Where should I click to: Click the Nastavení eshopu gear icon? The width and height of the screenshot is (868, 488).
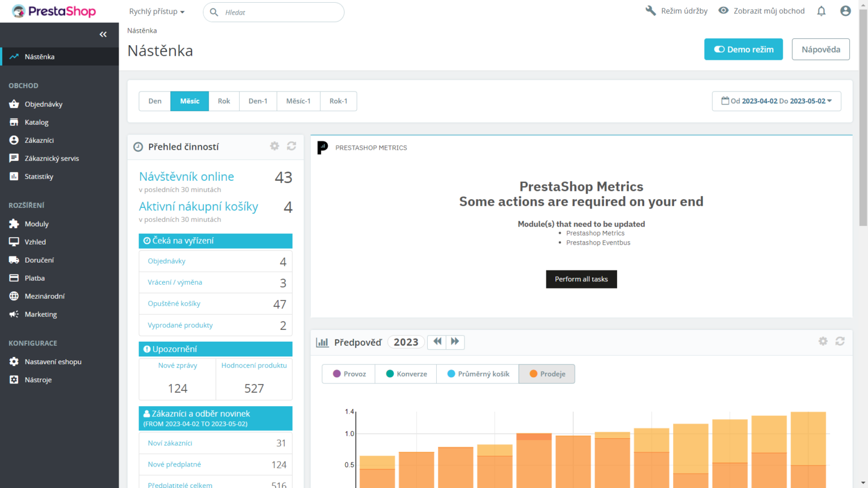14,361
